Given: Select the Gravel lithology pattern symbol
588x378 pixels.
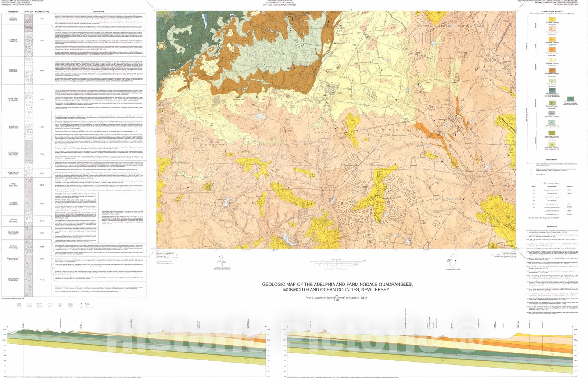Looking at the screenshot, I should 50,305.
